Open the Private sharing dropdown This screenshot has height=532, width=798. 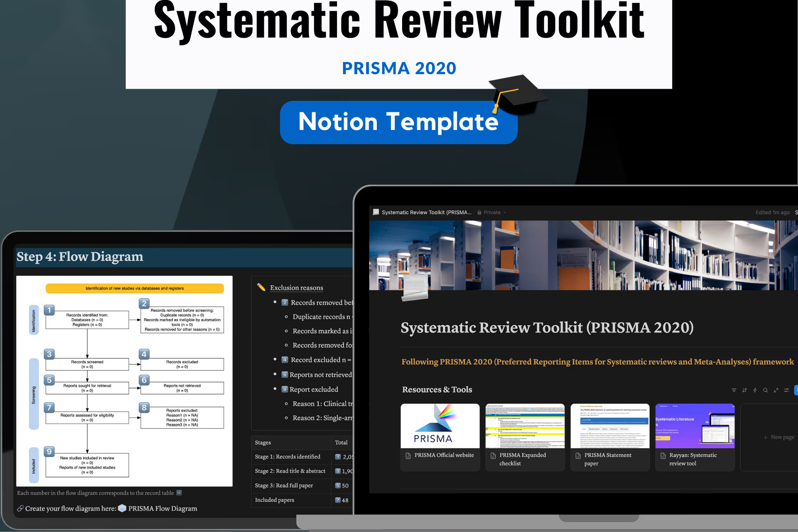492,212
